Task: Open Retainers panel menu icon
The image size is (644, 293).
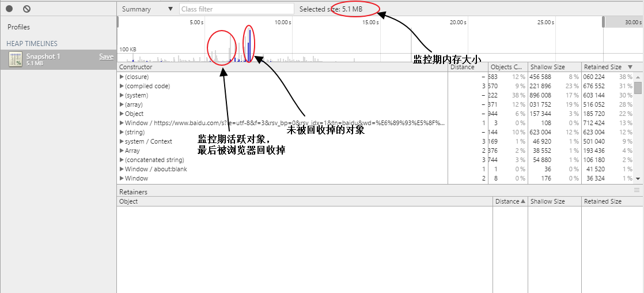Action: (637, 190)
